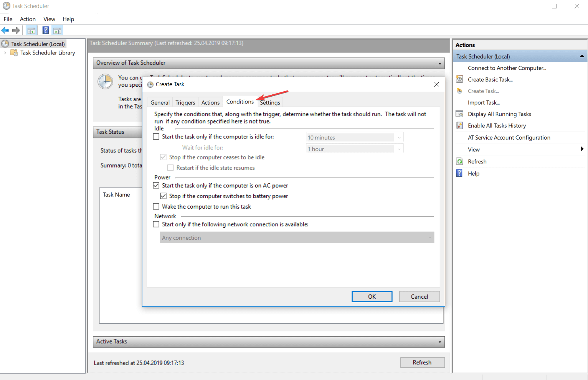Toggle the console tree pane visibility

31,30
